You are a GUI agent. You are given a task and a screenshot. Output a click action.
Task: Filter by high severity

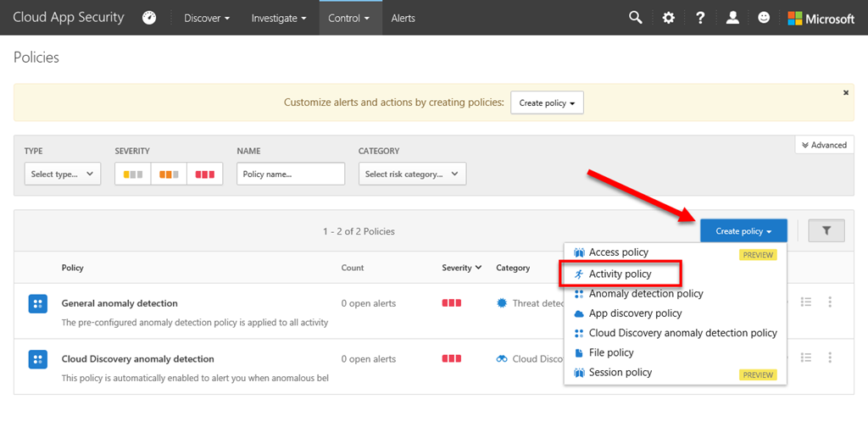205,174
